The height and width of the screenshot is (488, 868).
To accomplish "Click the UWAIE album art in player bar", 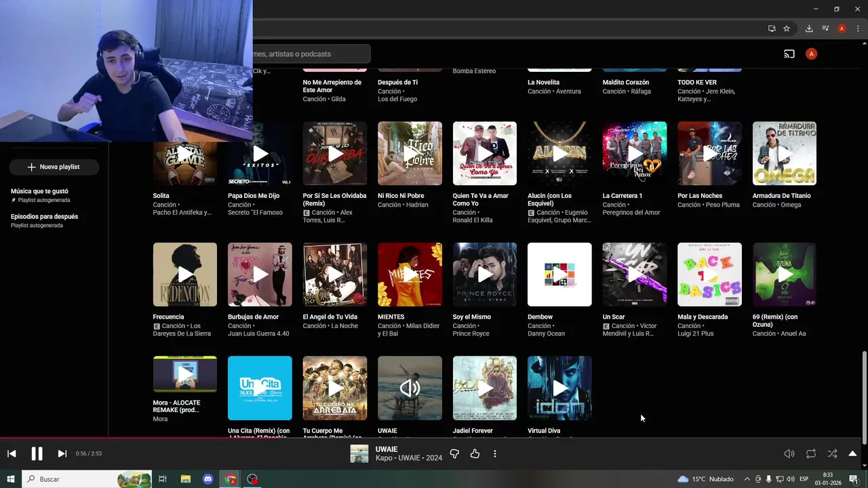I will 359,453.
